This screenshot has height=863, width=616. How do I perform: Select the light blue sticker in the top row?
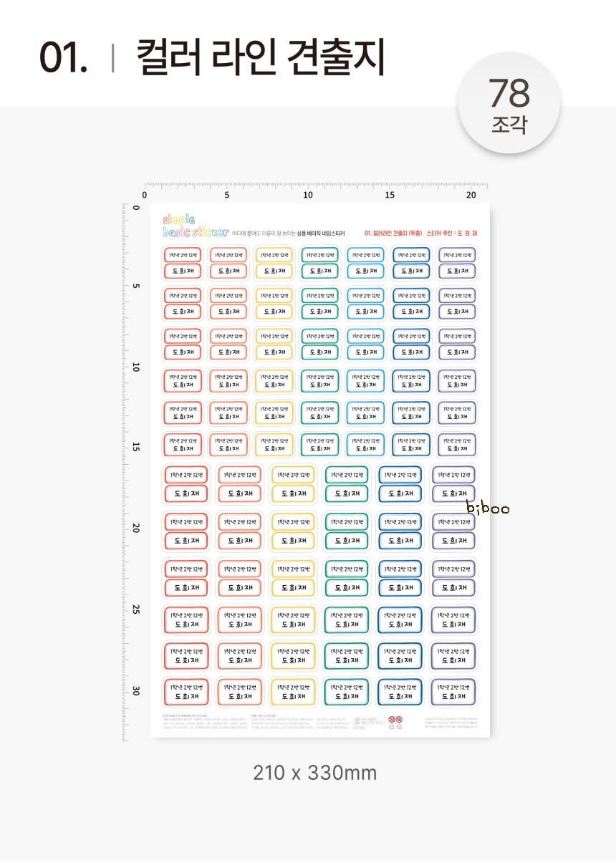pyautogui.click(x=366, y=263)
